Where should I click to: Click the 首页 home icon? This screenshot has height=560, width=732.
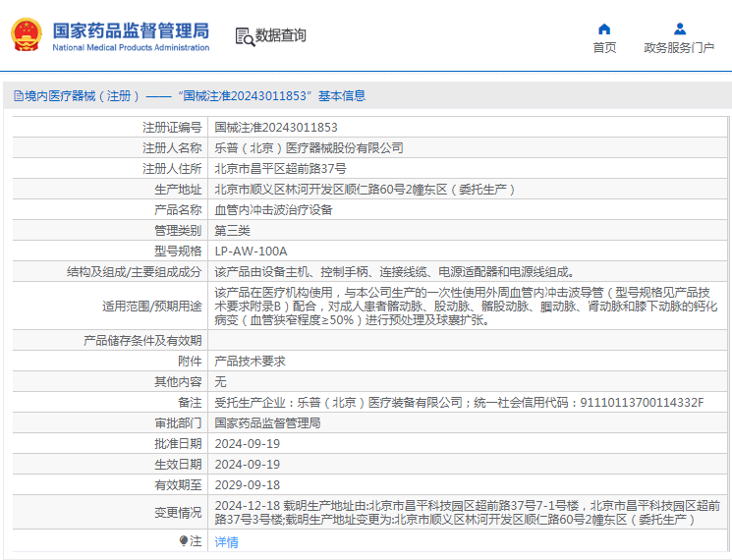coord(604,29)
